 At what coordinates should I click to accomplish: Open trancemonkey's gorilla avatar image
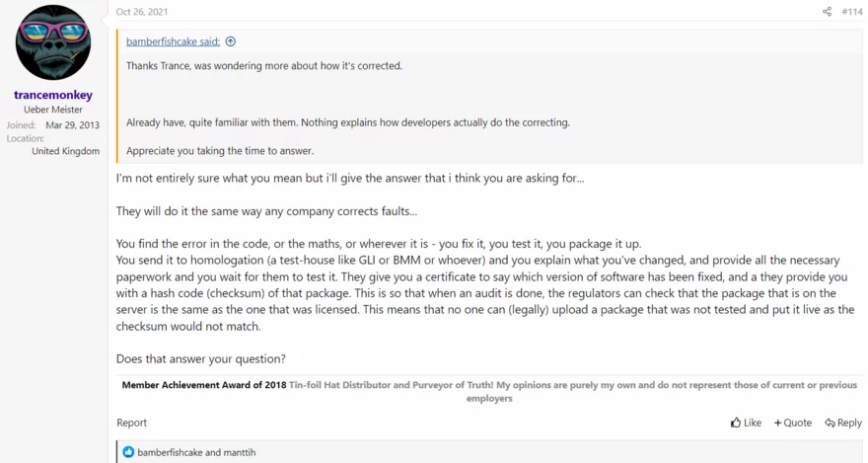click(53, 42)
